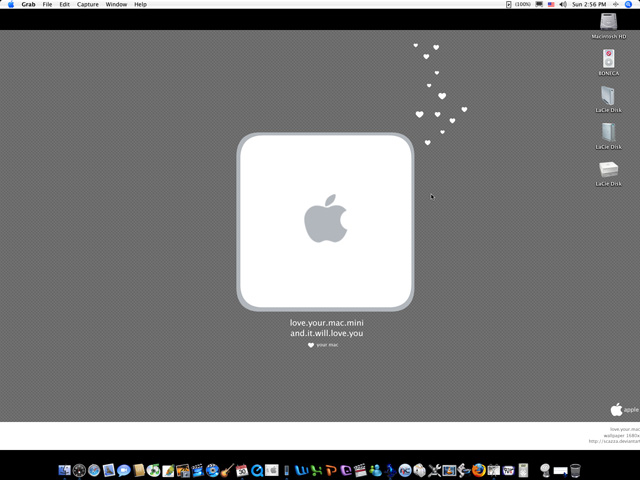Open the Edit menu
The height and width of the screenshot is (480, 640).
point(64,4)
